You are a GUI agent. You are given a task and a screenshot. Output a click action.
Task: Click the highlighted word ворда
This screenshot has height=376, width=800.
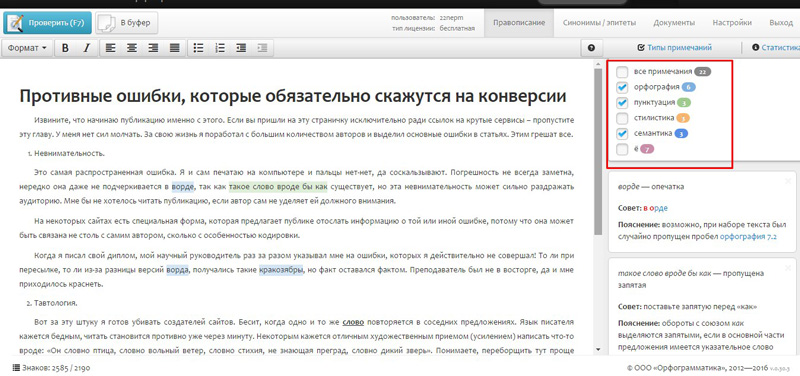178,269
